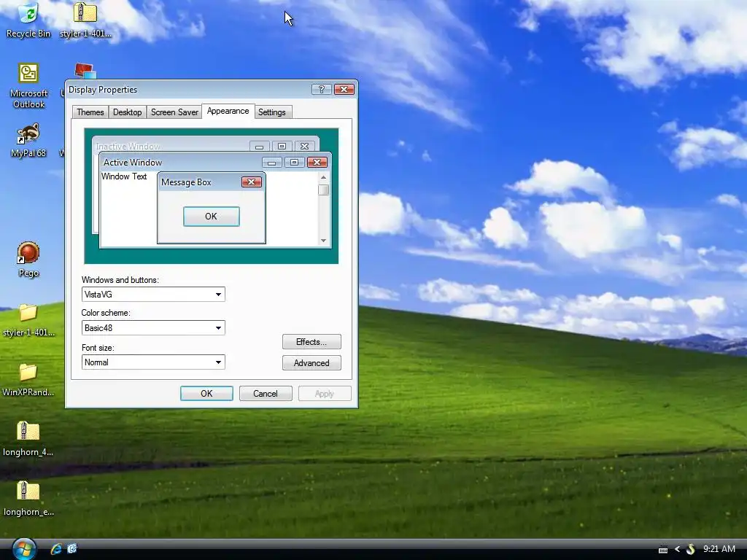
Task: Click the Inactive Window preview maximize button
Action: click(x=282, y=146)
